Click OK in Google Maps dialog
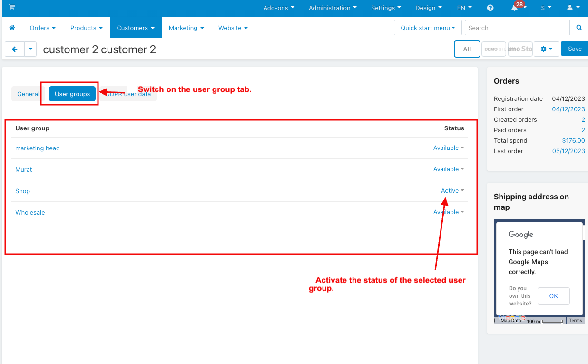This screenshot has width=588, height=364. [553, 296]
